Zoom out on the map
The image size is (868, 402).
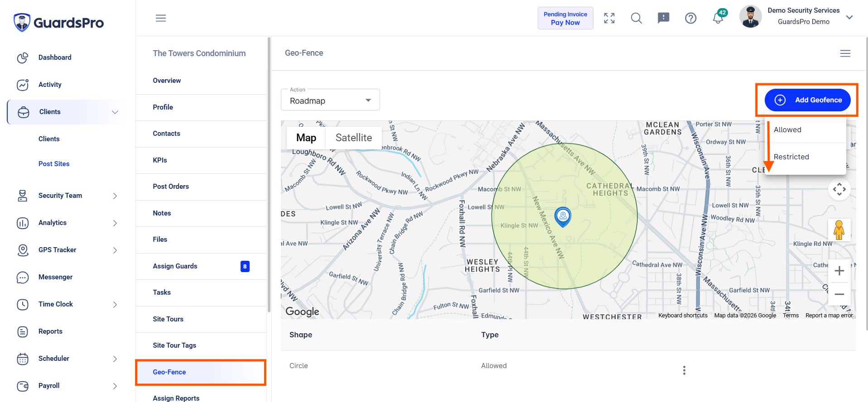click(x=839, y=294)
